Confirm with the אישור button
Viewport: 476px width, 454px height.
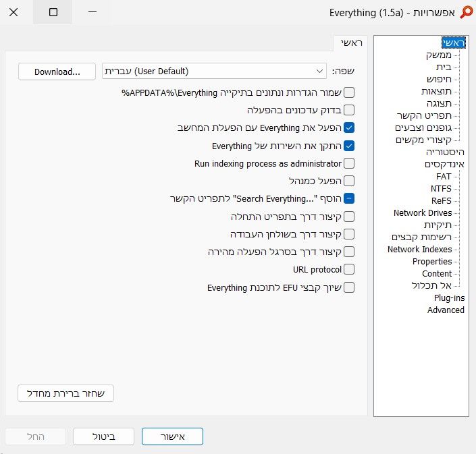click(x=172, y=436)
